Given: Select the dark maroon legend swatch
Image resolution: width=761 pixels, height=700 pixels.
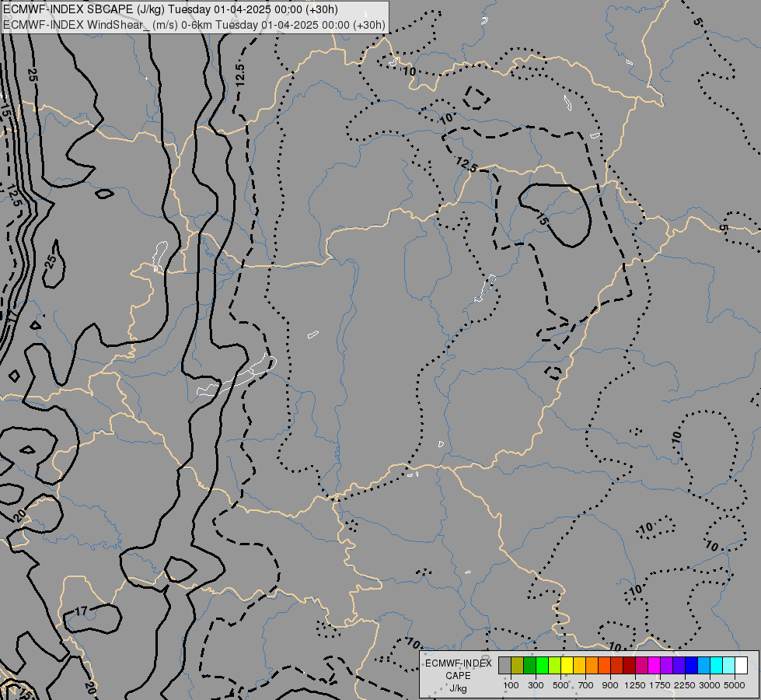Looking at the screenshot, I should [630, 665].
